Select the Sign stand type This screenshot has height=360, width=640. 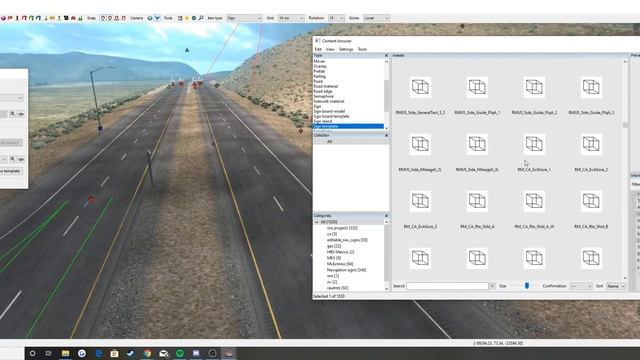click(x=322, y=121)
